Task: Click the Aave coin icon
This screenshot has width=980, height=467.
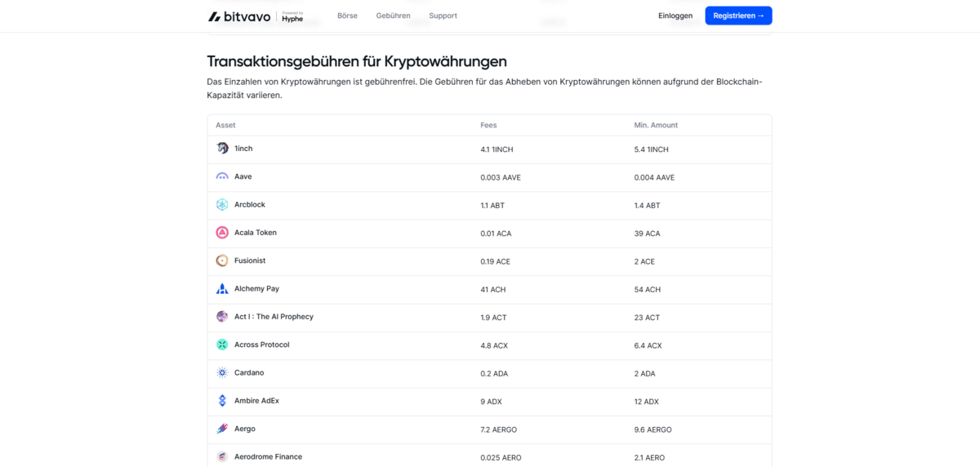Action: coord(222,176)
